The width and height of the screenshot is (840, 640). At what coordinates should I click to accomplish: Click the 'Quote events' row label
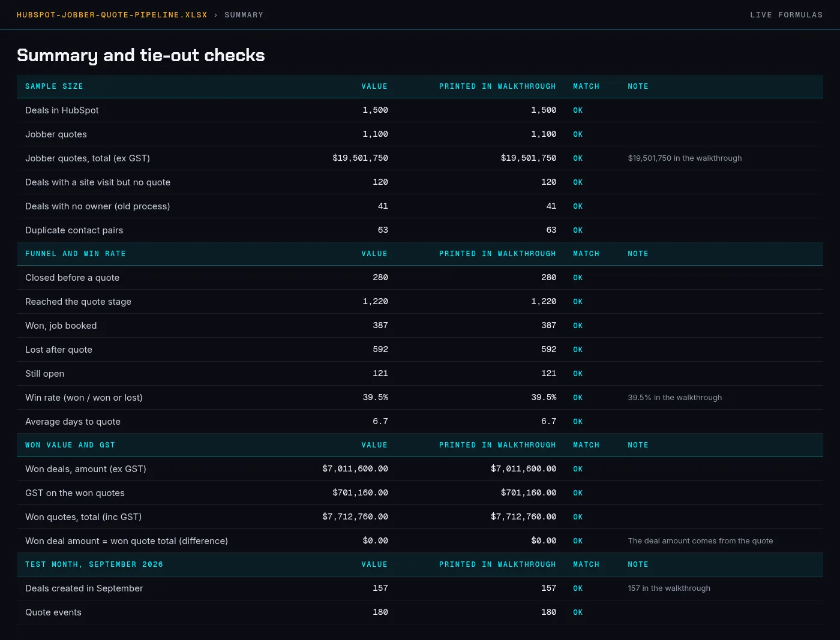pos(53,612)
